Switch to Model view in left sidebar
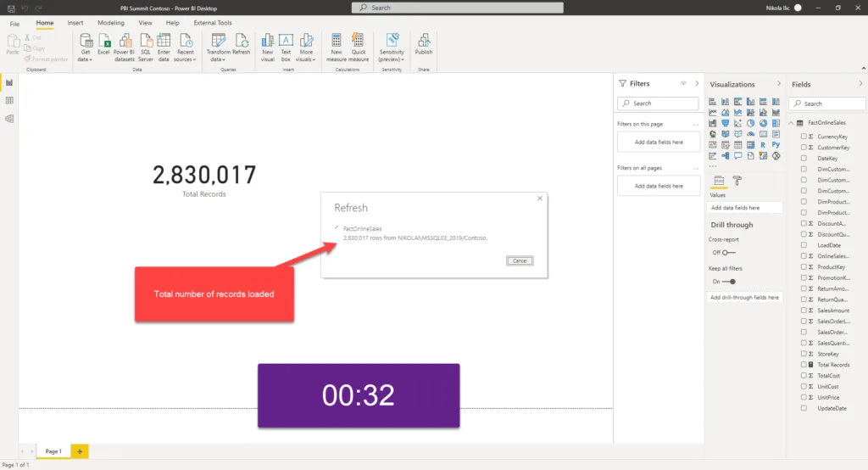This screenshot has width=868, height=470. point(9,119)
